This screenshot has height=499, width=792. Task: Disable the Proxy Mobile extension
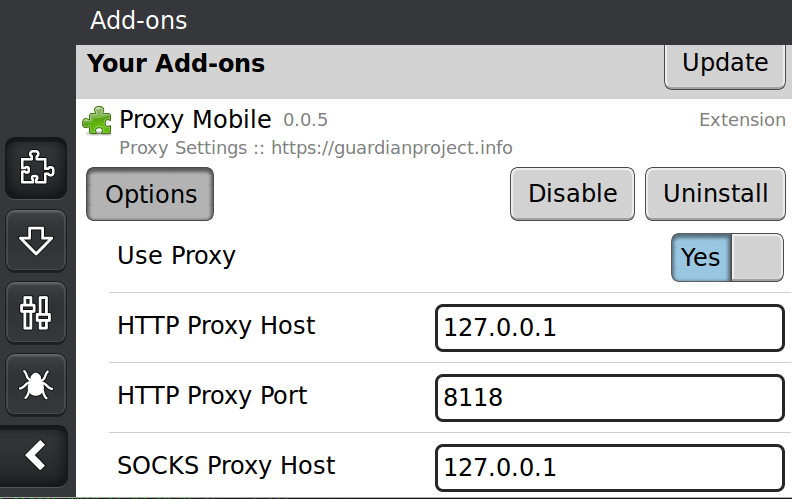(x=572, y=194)
